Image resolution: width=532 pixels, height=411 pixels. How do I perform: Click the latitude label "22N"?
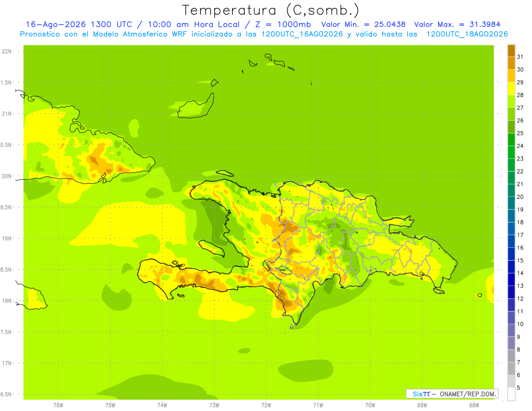[7, 51]
